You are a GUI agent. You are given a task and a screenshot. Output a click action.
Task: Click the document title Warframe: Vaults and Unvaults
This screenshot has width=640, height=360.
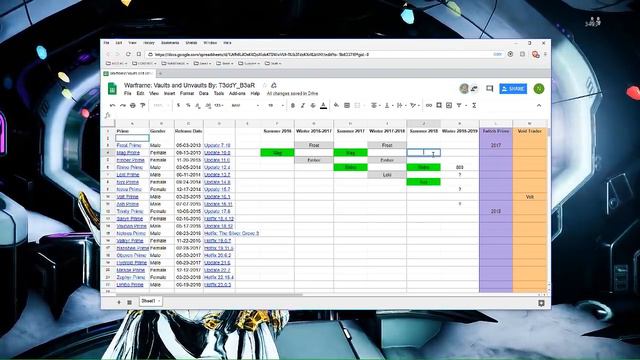coord(189,85)
